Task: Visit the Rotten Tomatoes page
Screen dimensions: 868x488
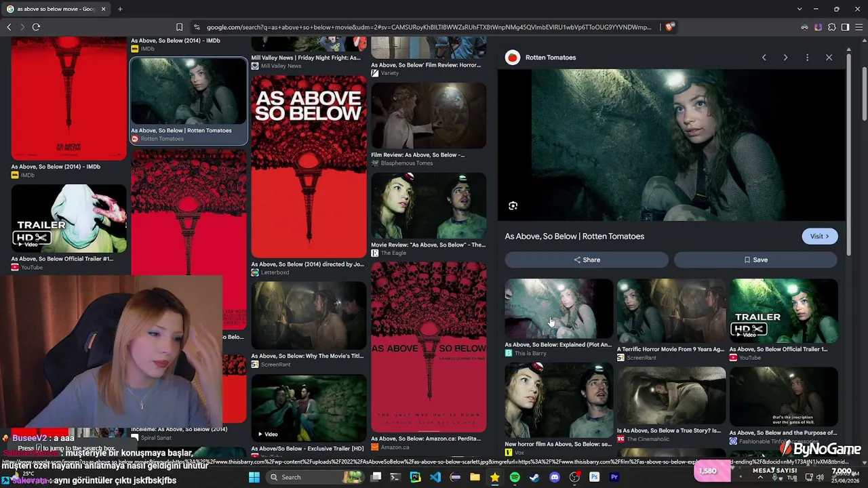Action: [820, 236]
